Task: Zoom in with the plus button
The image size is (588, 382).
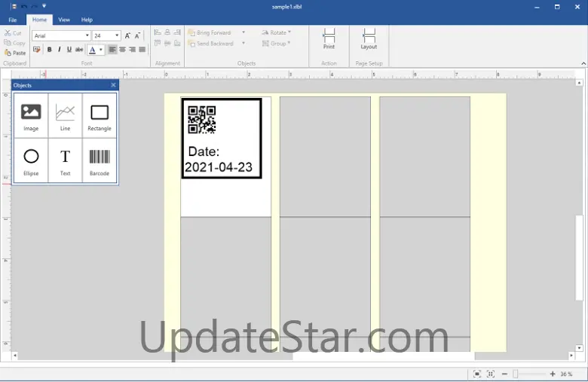Action: click(x=553, y=374)
